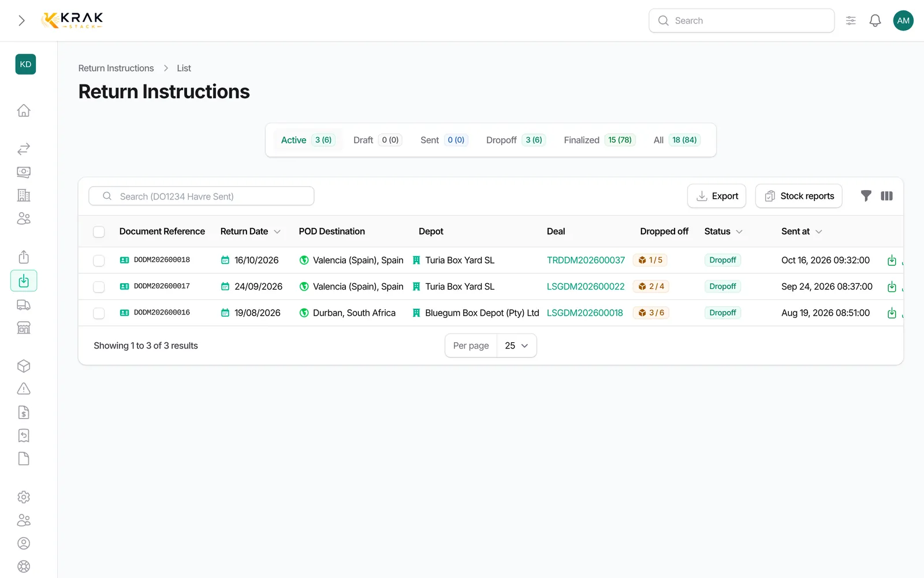The height and width of the screenshot is (578, 924).
Task: Focus the table search DO1234 field
Action: [x=202, y=196]
